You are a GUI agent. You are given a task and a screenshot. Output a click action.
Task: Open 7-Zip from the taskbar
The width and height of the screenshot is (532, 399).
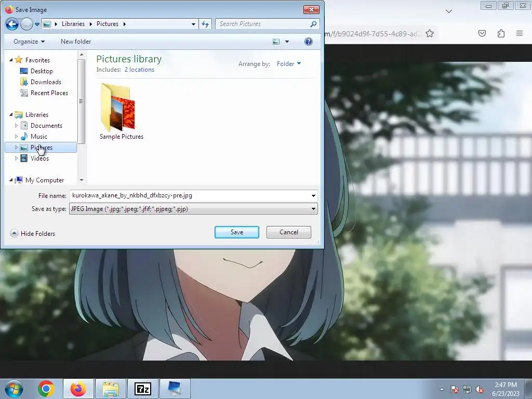click(143, 389)
